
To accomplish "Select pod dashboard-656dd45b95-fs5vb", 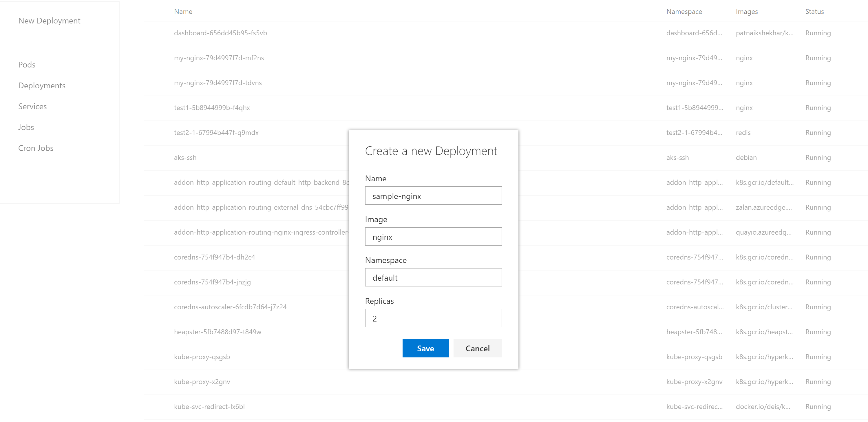I will [220, 33].
